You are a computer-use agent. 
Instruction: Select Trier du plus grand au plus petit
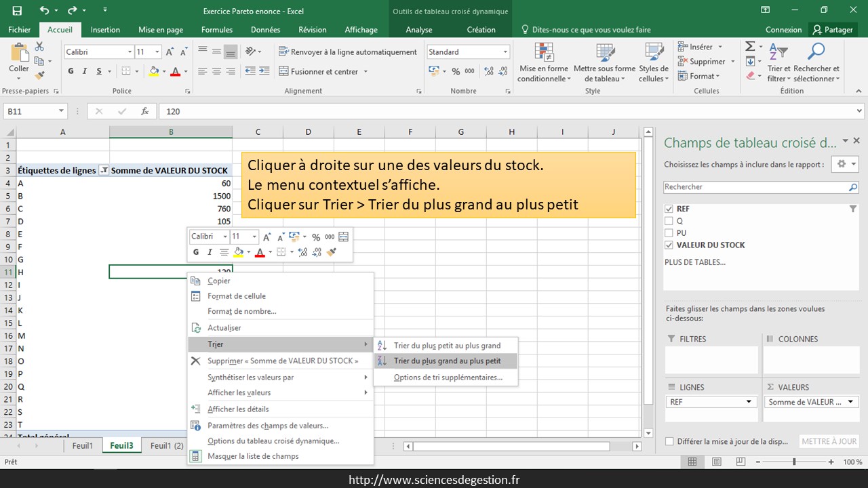coord(447,361)
